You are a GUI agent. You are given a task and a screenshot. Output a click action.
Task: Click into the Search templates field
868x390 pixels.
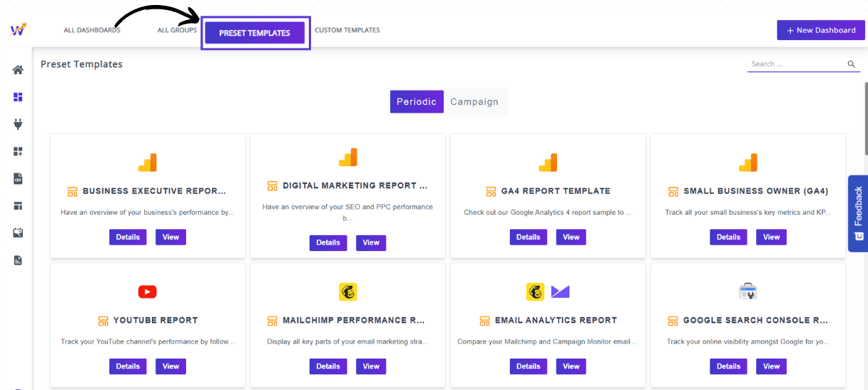[795, 64]
